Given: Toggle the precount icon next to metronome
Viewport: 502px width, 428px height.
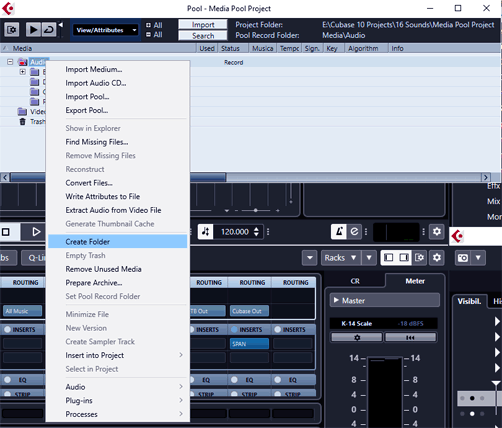Looking at the screenshot, I should [354, 231].
